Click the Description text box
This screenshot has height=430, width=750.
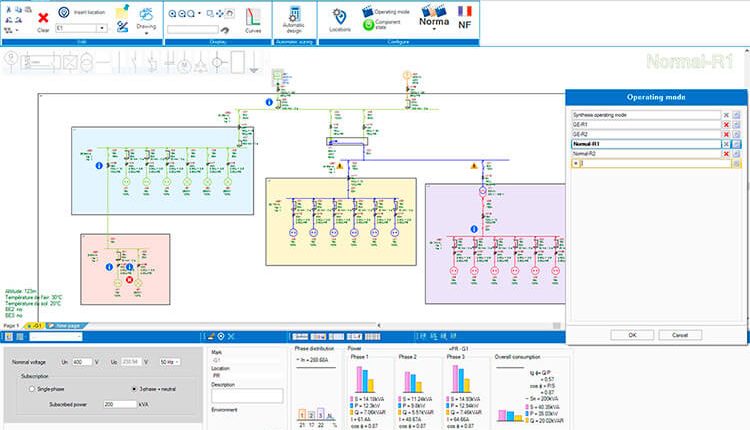[247, 396]
